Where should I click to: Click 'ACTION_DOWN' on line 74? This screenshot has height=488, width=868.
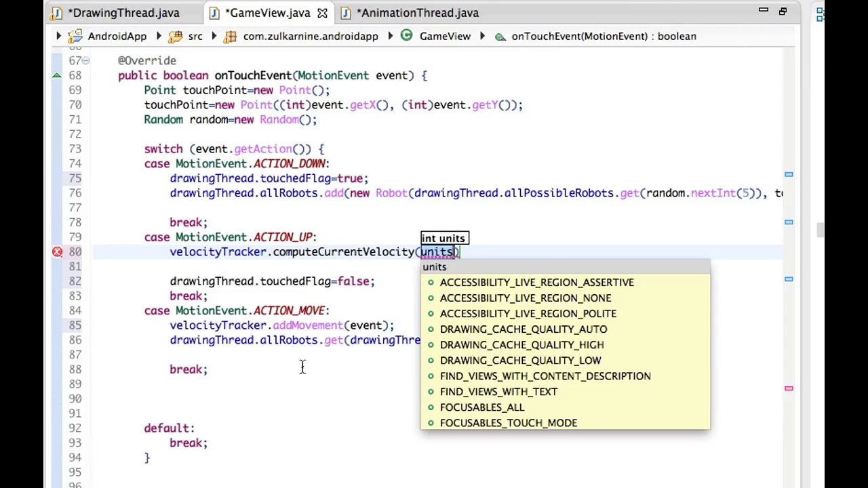tap(290, 163)
